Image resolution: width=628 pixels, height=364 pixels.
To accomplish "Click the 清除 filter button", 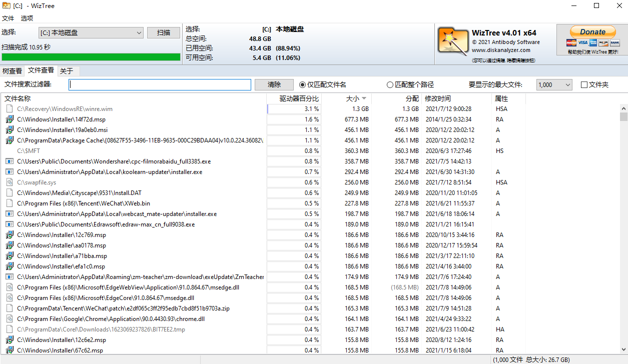I will click(x=274, y=85).
